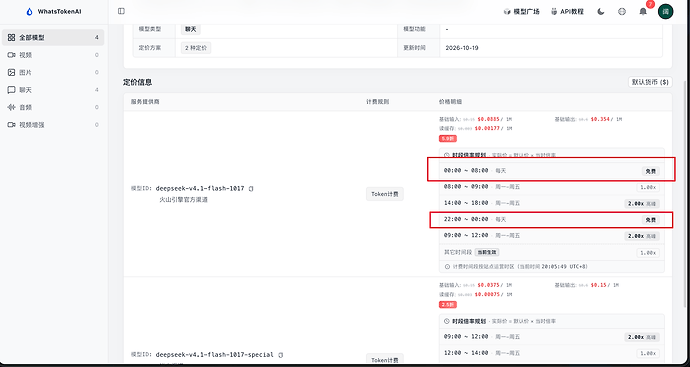Open API教程 in top navigation

click(x=567, y=12)
